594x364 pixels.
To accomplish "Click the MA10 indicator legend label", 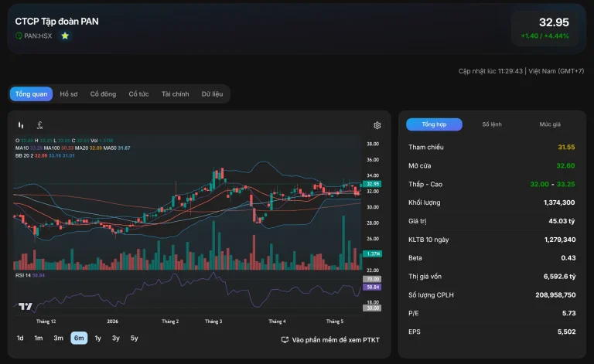I will tap(22, 148).
